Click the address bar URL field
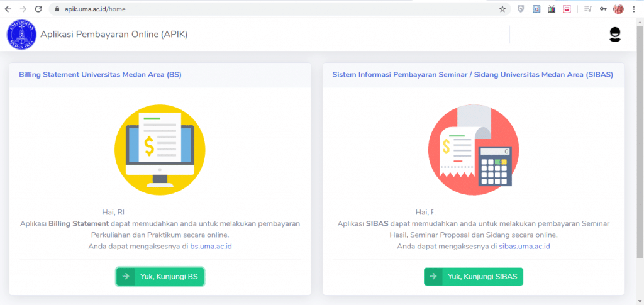The width and height of the screenshot is (644, 305). pyautogui.click(x=279, y=9)
